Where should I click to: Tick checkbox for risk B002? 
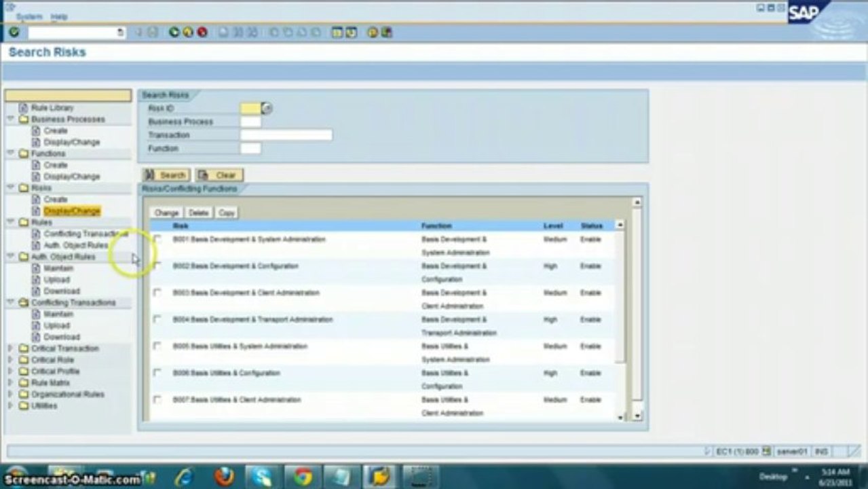click(157, 266)
